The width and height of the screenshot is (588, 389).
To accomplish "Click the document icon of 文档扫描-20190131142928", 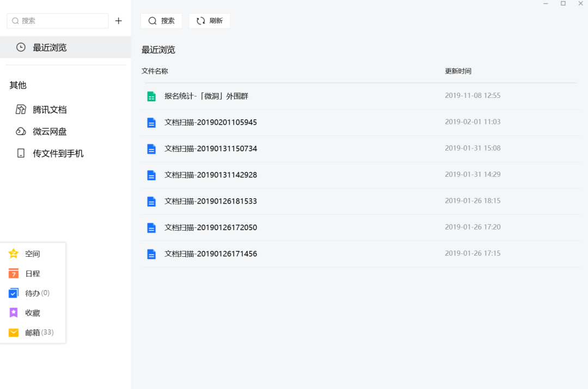I will 151,175.
